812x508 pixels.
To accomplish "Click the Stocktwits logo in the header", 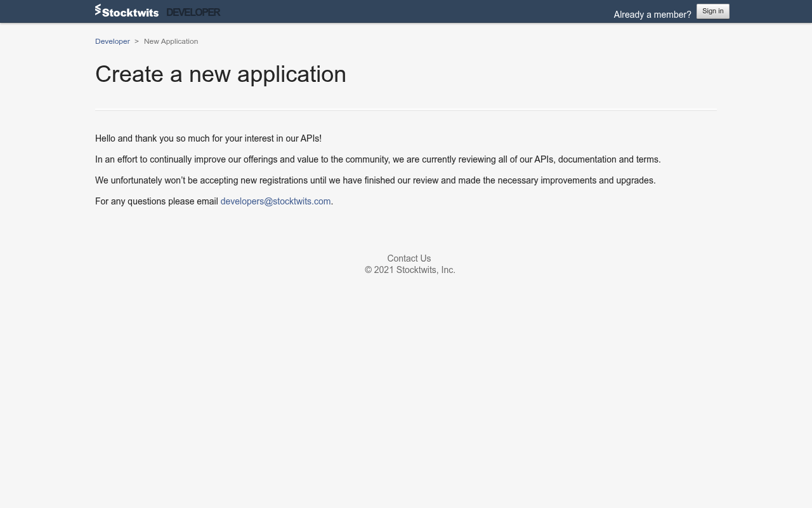I will (127, 11).
